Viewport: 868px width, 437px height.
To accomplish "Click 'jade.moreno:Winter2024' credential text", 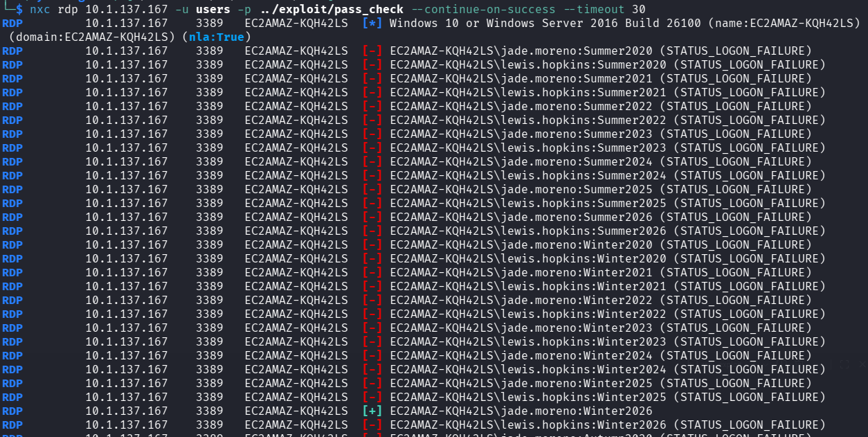I will point(577,356).
